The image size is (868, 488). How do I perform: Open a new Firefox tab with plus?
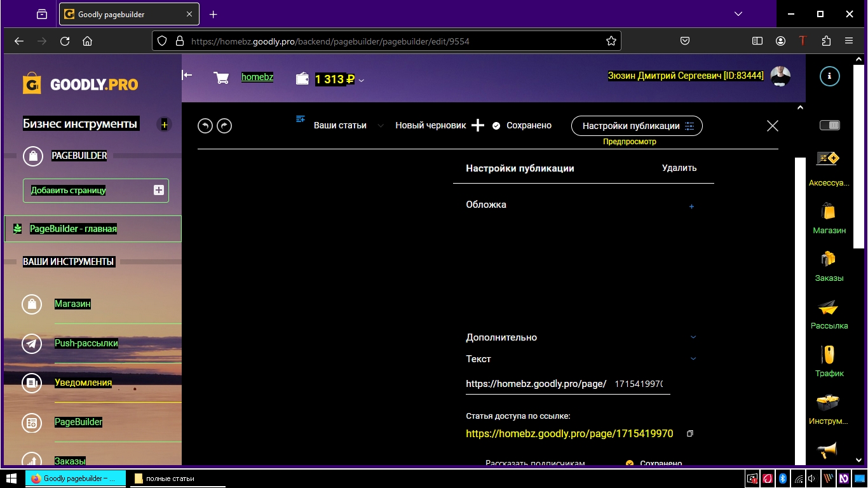[x=214, y=14]
